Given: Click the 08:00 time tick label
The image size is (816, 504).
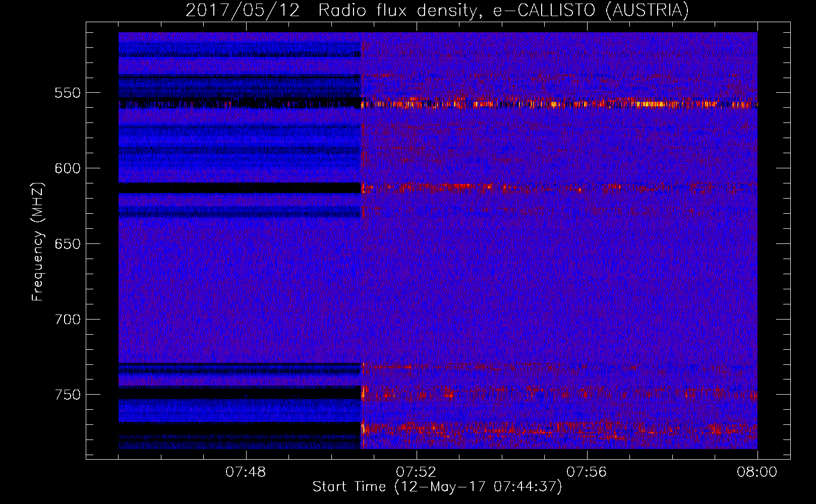Looking at the screenshot, I should click(757, 472).
